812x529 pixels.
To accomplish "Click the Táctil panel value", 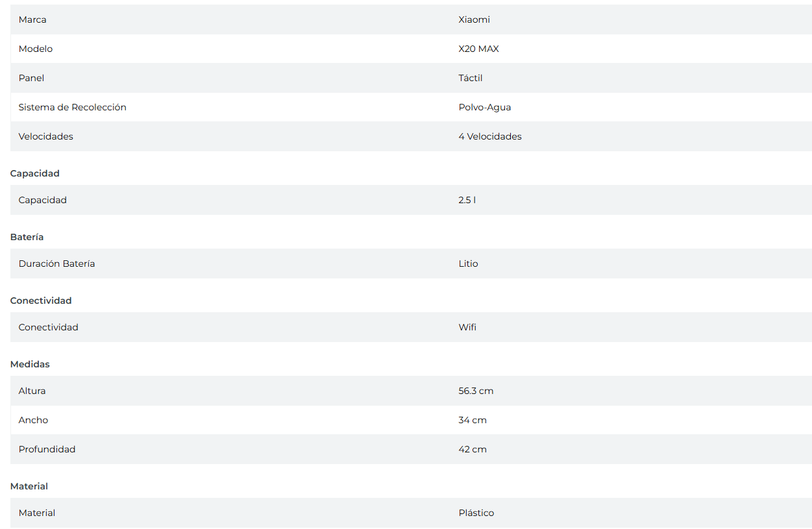I will click(x=470, y=78).
